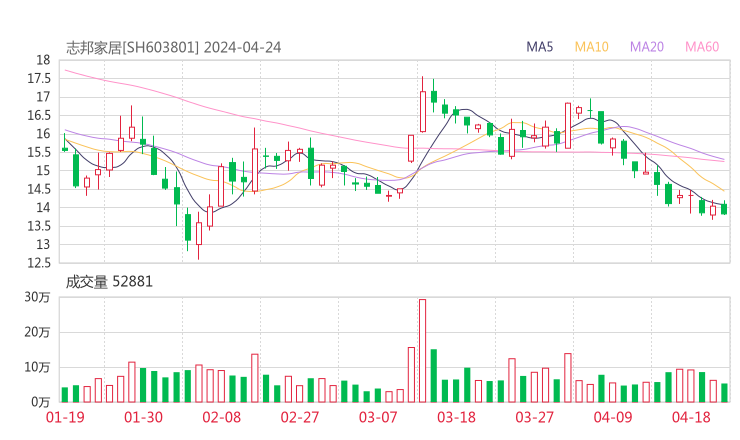
Task: Click the 15.5 price axis label
Action: tap(39, 152)
